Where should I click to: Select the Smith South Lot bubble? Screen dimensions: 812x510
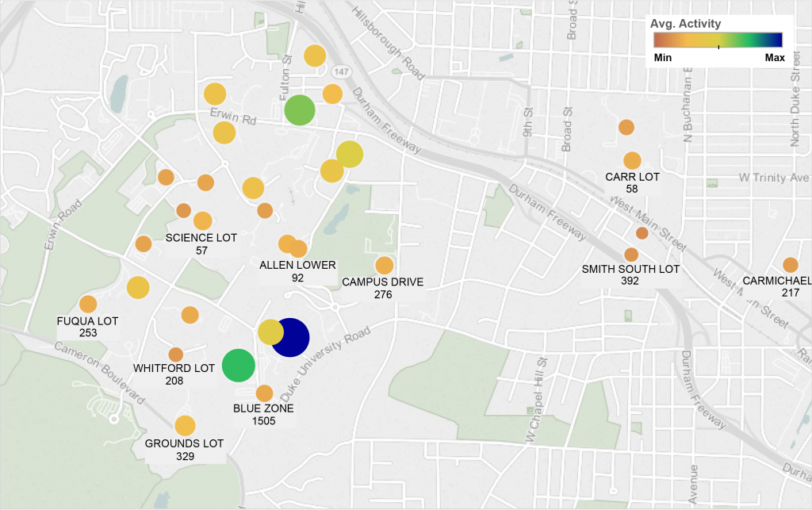[x=630, y=254]
